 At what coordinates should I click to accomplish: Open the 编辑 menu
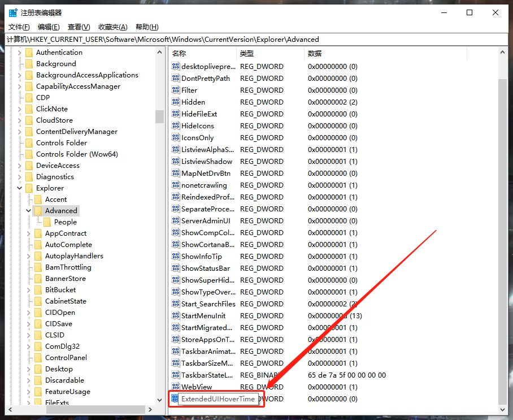(x=48, y=26)
